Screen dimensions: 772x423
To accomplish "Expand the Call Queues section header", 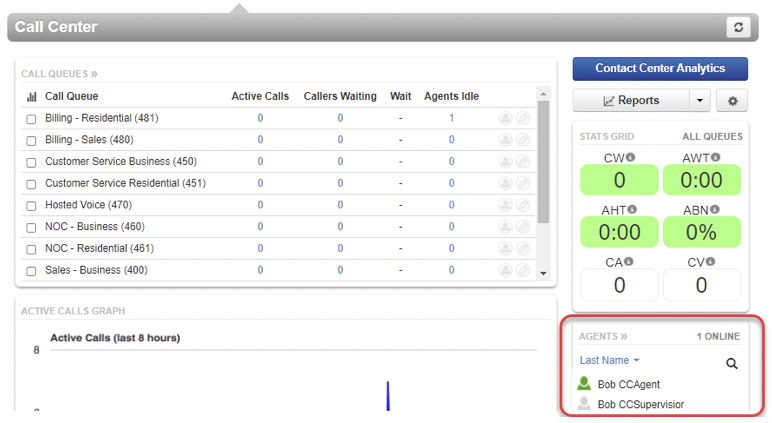I will 59,74.
